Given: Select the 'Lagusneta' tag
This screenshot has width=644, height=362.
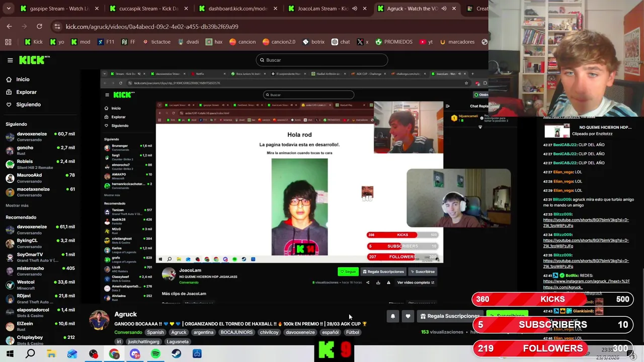Looking at the screenshot, I should [x=178, y=342].
